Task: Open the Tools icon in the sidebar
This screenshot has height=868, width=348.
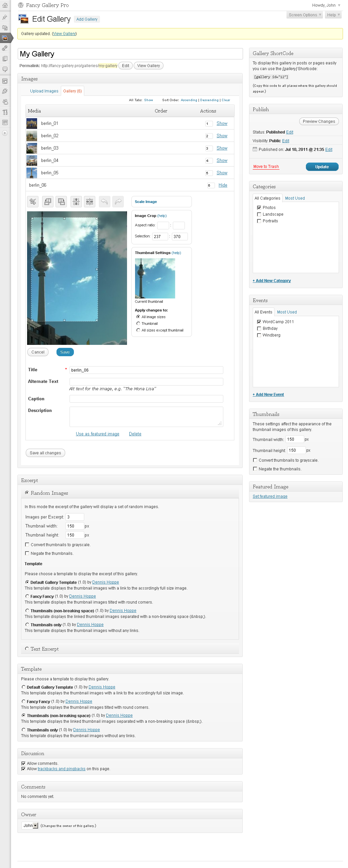Action: (x=5, y=112)
